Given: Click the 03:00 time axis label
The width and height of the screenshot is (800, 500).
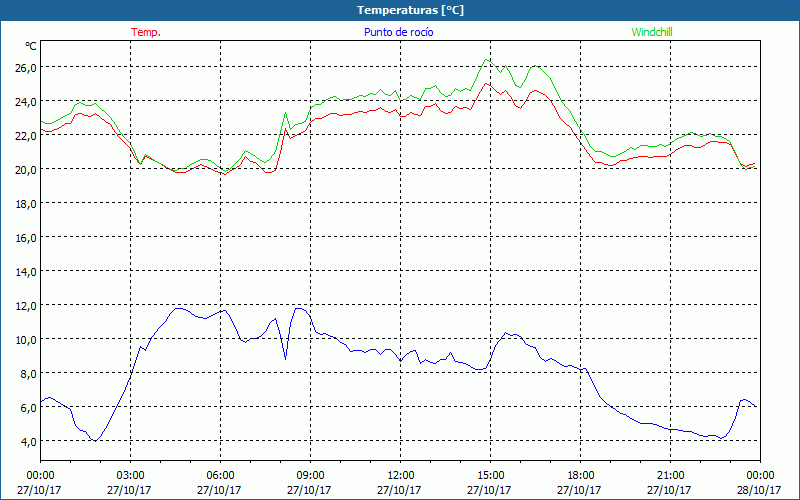Looking at the screenshot, I should coord(131,476).
